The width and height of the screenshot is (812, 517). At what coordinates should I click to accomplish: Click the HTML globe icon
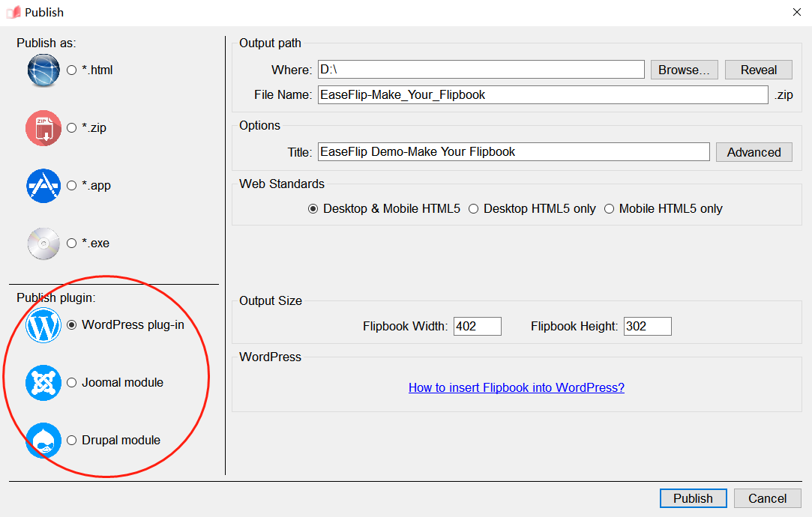43,70
